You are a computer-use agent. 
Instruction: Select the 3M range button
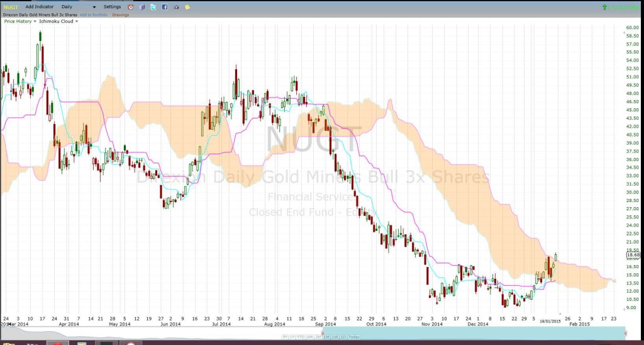[x=318, y=337]
